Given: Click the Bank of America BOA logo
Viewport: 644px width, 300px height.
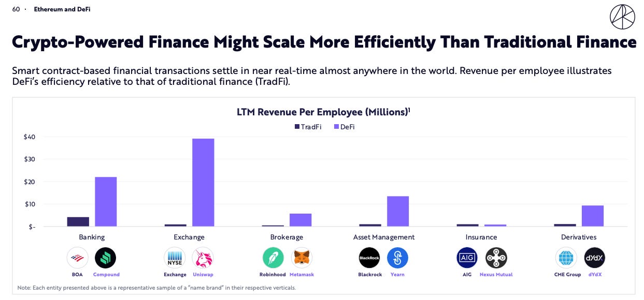Looking at the screenshot, I should click(x=77, y=258).
